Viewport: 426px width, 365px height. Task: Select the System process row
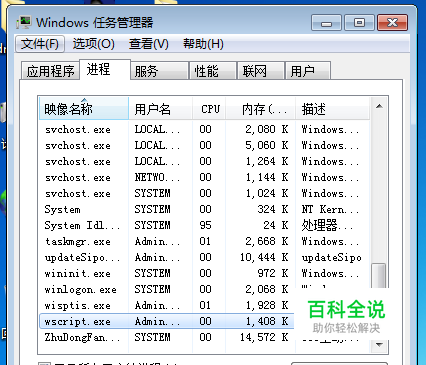tap(204, 209)
